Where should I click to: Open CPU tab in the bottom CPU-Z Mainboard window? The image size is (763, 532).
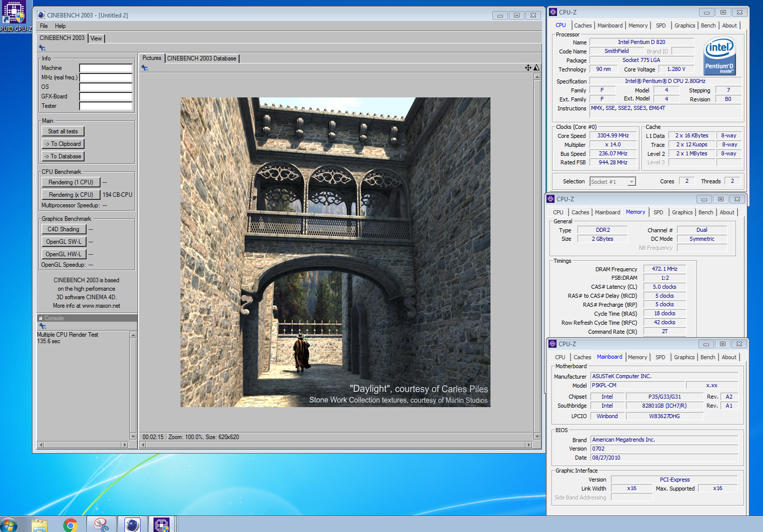coord(560,357)
